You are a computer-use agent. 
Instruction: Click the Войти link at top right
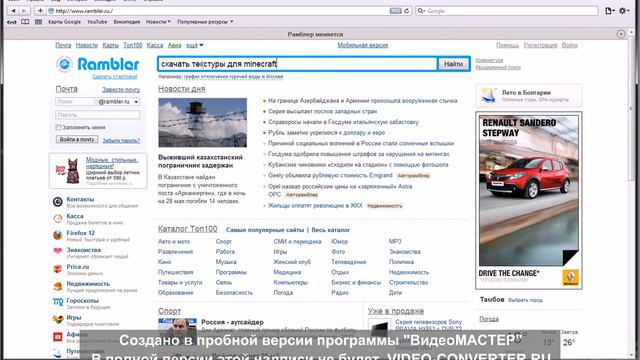[x=570, y=45]
